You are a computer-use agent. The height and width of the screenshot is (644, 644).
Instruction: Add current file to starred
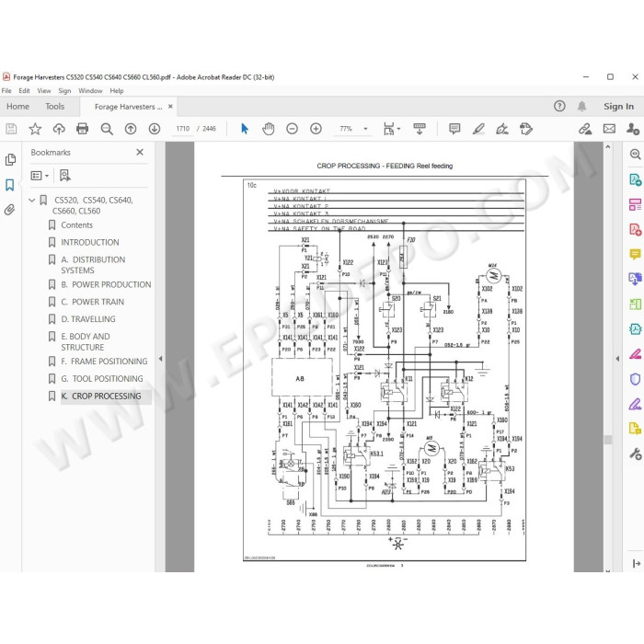[x=35, y=129]
